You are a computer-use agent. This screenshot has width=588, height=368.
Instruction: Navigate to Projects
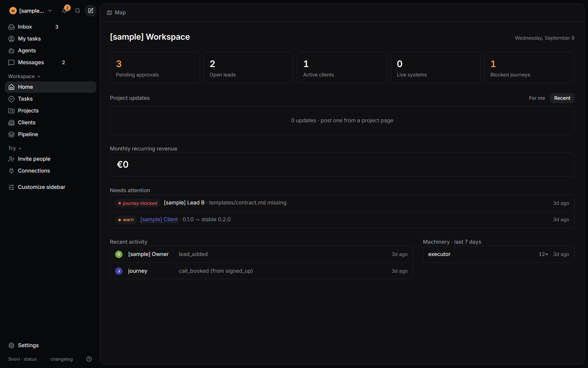click(51, 111)
